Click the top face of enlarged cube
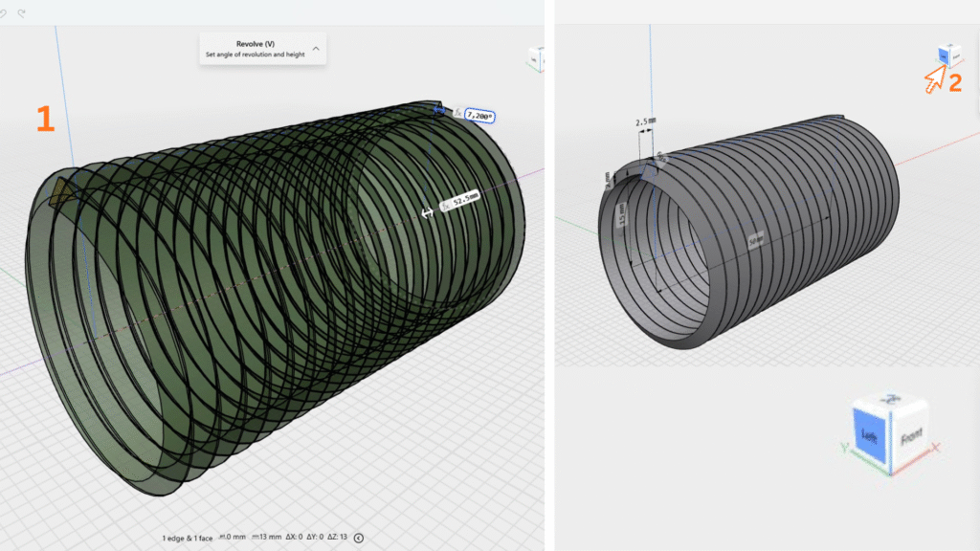This screenshot has height=551, width=980. [892, 400]
